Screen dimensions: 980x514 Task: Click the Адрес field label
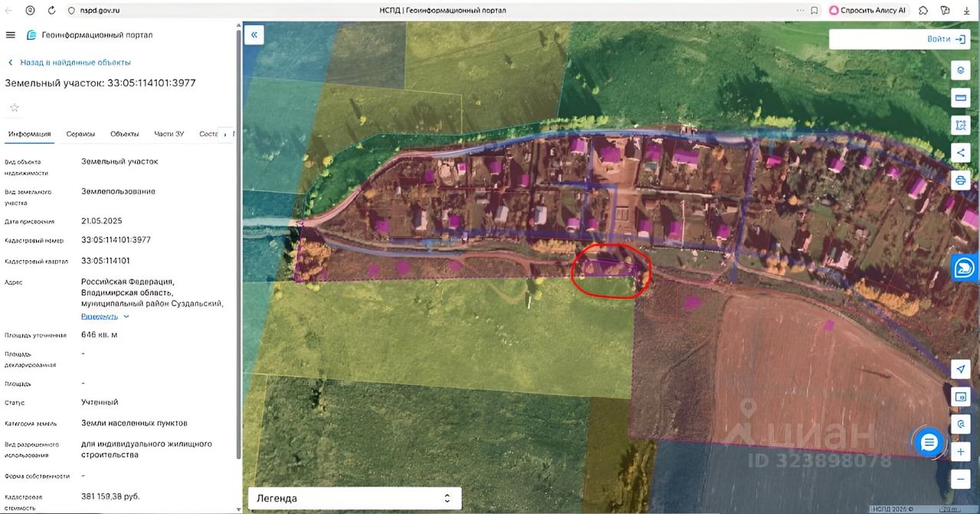(x=14, y=282)
